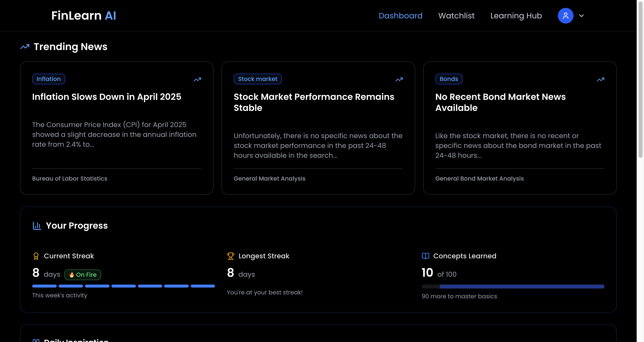
Task: Click trending arrow icon on Bonds card
Action: 600,79
